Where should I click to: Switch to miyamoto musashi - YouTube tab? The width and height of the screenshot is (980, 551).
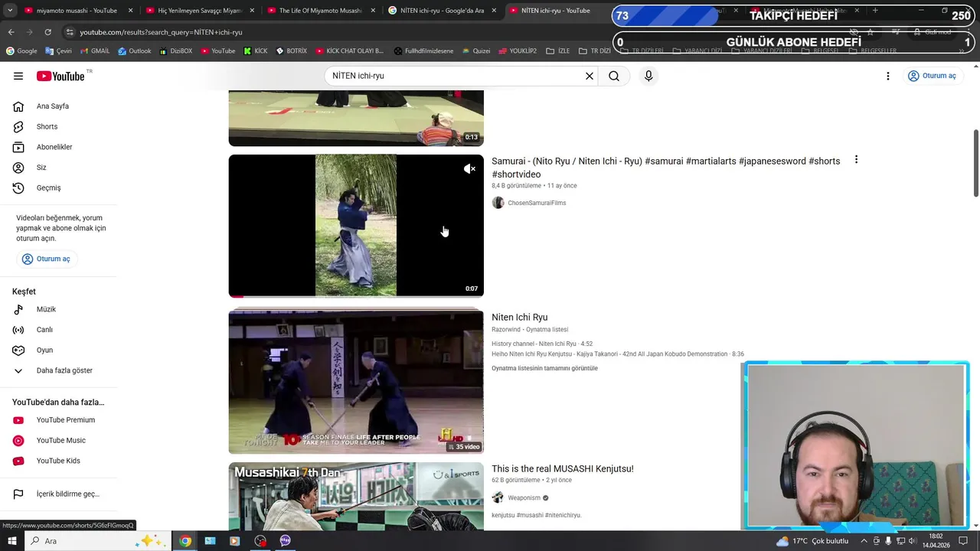point(77,11)
